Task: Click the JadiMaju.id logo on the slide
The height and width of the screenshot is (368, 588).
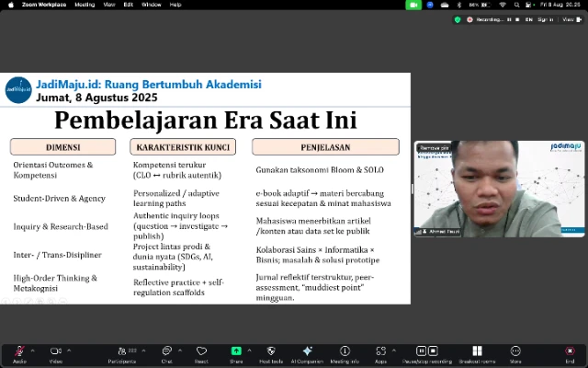Action: coord(18,90)
